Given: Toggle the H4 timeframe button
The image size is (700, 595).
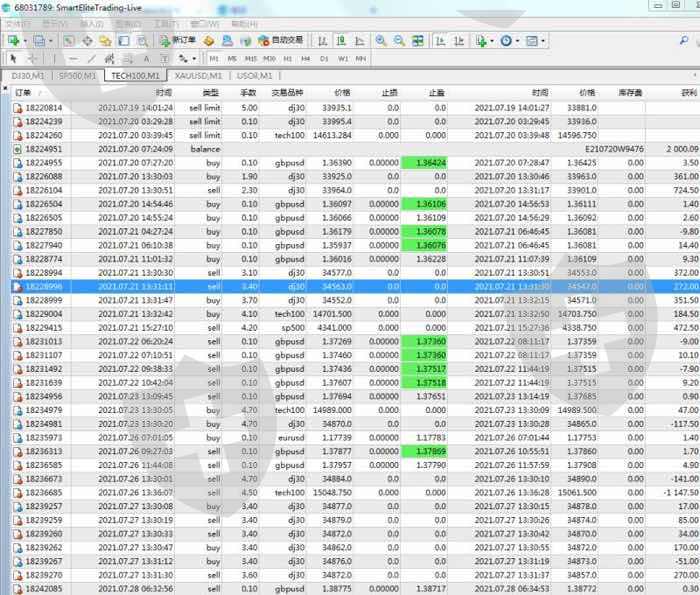Looking at the screenshot, I should (306, 59).
